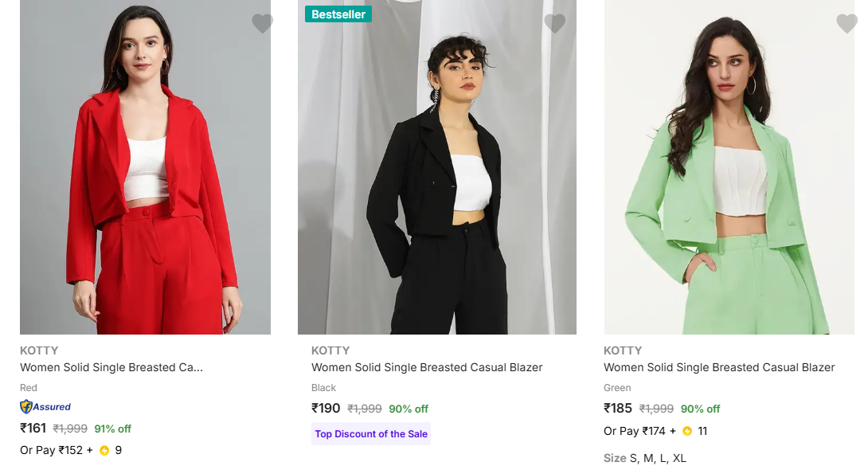Click the coin icon under red blazer
The height and width of the screenshot is (466, 868).
104,450
